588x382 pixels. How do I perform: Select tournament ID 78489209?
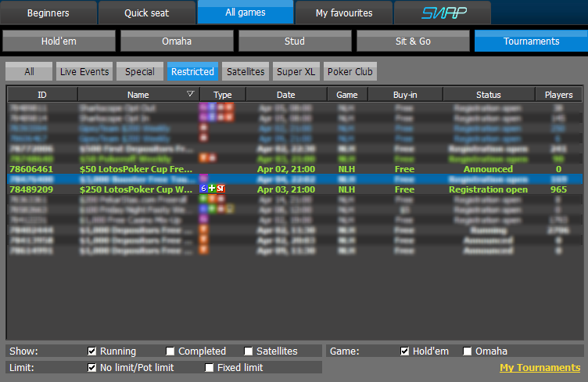click(31, 189)
